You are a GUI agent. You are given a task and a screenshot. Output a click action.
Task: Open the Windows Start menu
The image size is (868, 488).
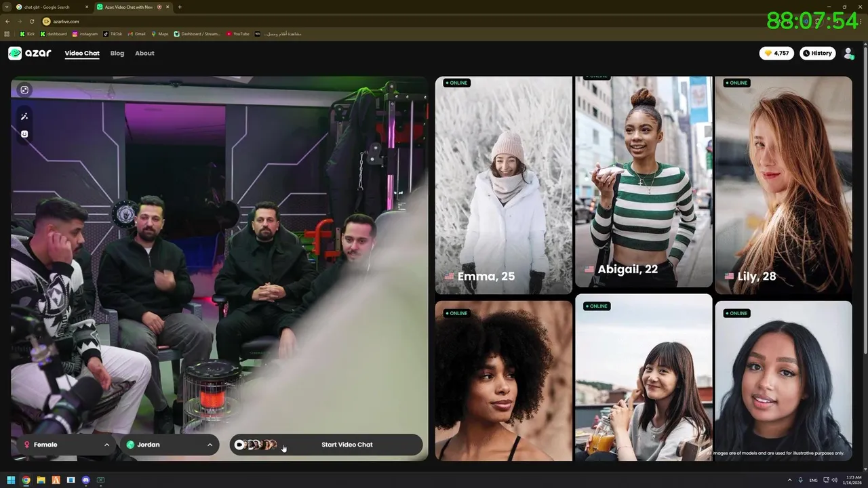(11, 480)
